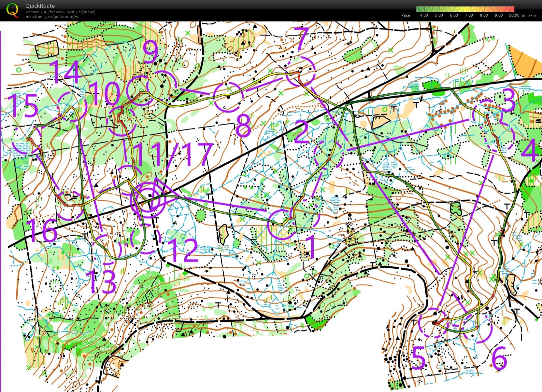Click control number 12 on the map

[184, 250]
